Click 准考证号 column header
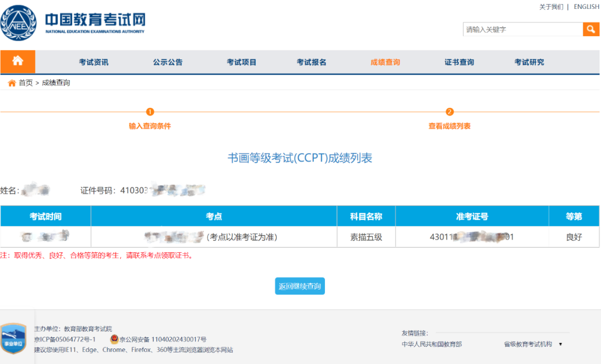601x364 pixels. (472, 216)
